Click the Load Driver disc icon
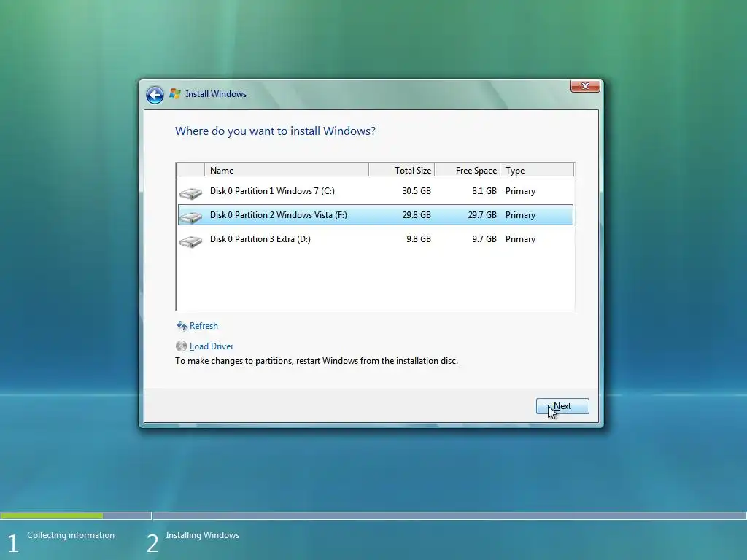 click(x=181, y=346)
